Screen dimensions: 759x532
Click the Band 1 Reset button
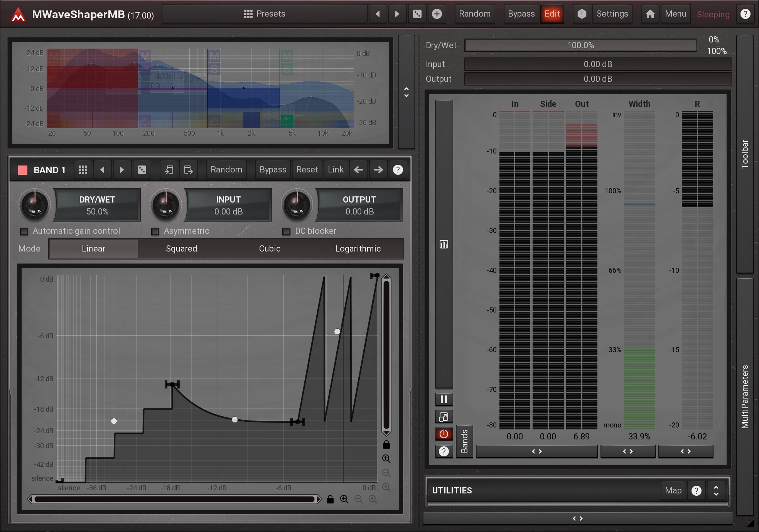tap(307, 170)
